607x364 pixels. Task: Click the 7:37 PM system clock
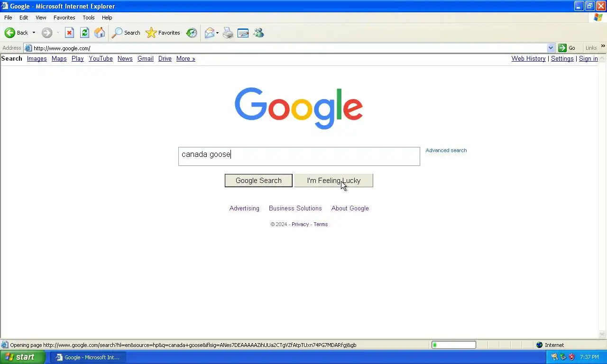[x=589, y=357]
